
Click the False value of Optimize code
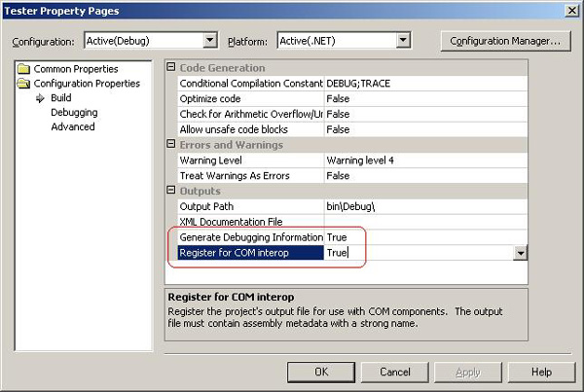425,98
